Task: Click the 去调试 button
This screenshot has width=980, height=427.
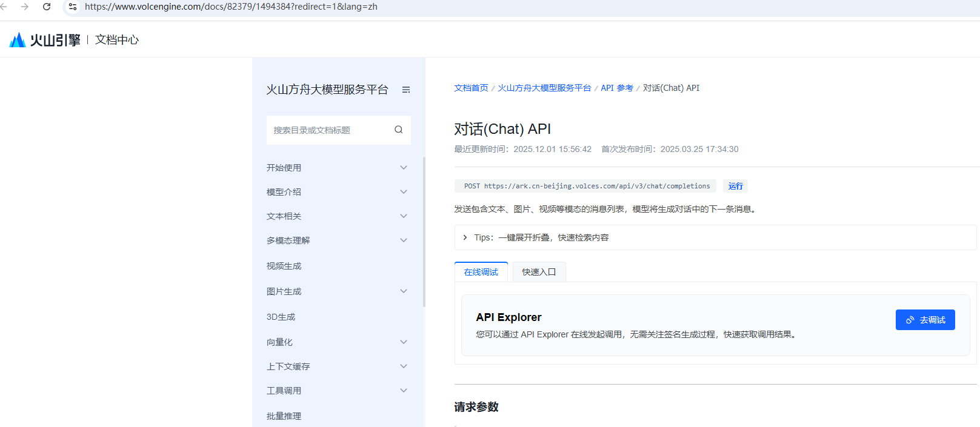Action: coord(925,320)
